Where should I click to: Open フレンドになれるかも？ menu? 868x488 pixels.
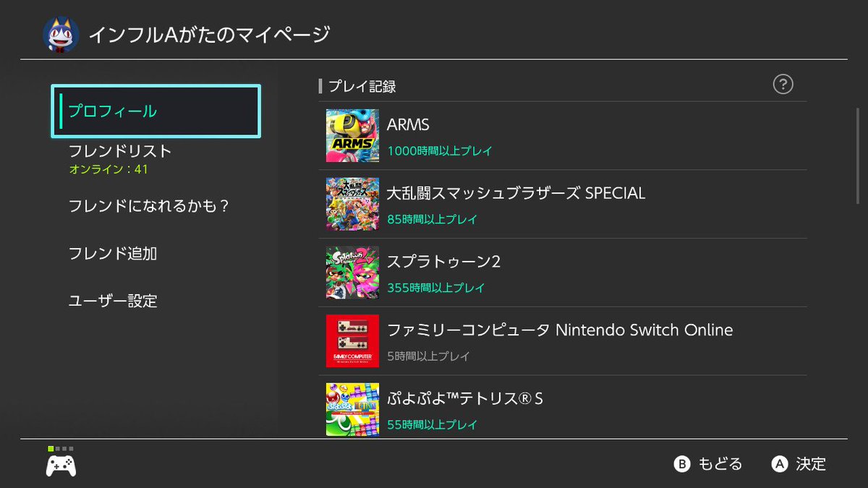pyautogui.click(x=149, y=206)
